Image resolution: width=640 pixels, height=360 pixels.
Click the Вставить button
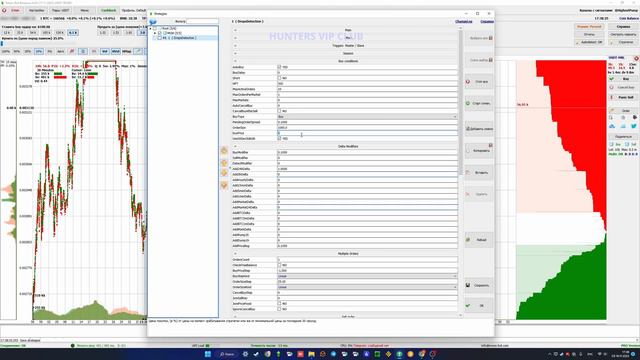tap(479, 173)
